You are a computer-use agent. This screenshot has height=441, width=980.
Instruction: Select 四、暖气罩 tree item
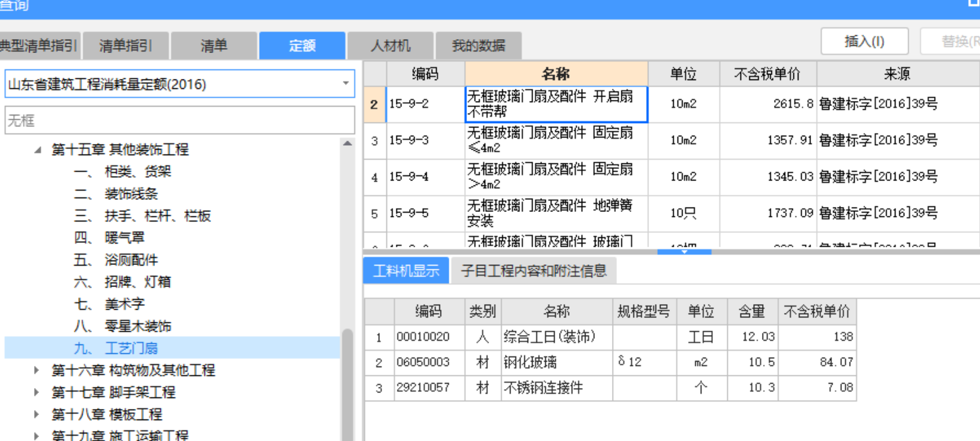tap(108, 238)
